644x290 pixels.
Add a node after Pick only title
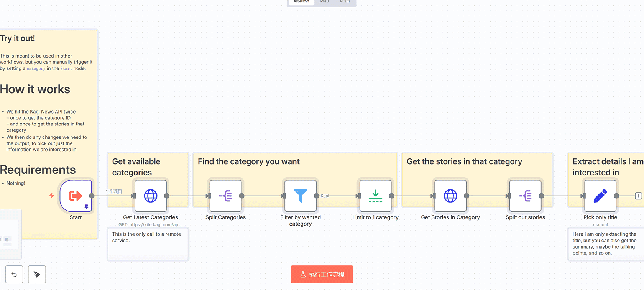pyautogui.click(x=638, y=196)
